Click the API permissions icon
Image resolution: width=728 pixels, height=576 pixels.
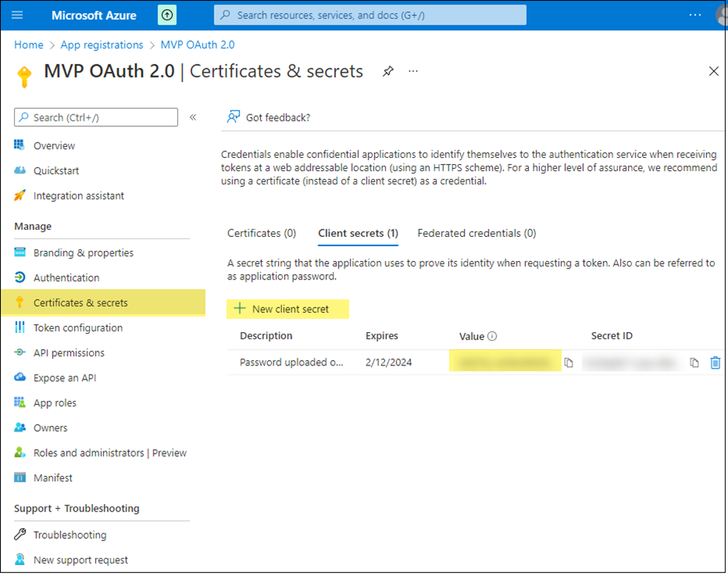coord(19,353)
